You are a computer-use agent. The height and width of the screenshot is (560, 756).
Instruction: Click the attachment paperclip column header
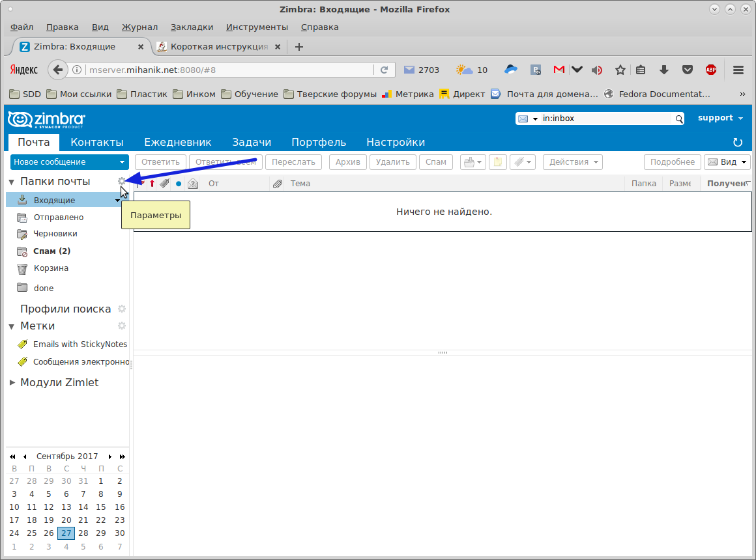(x=277, y=184)
